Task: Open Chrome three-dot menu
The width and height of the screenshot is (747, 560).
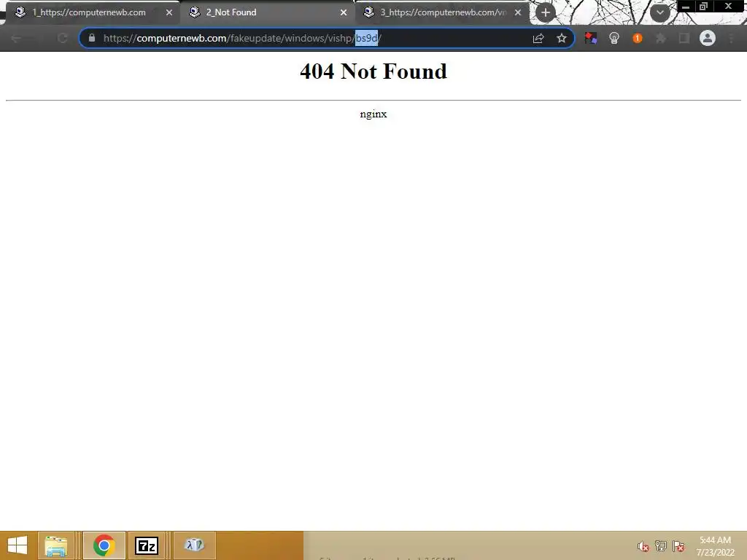Action: click(731, 39)
